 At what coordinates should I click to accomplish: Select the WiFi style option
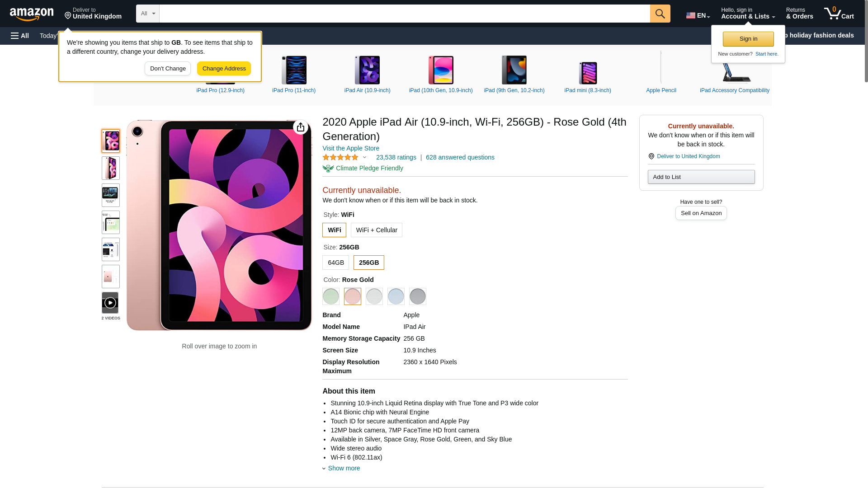(334, 230)
